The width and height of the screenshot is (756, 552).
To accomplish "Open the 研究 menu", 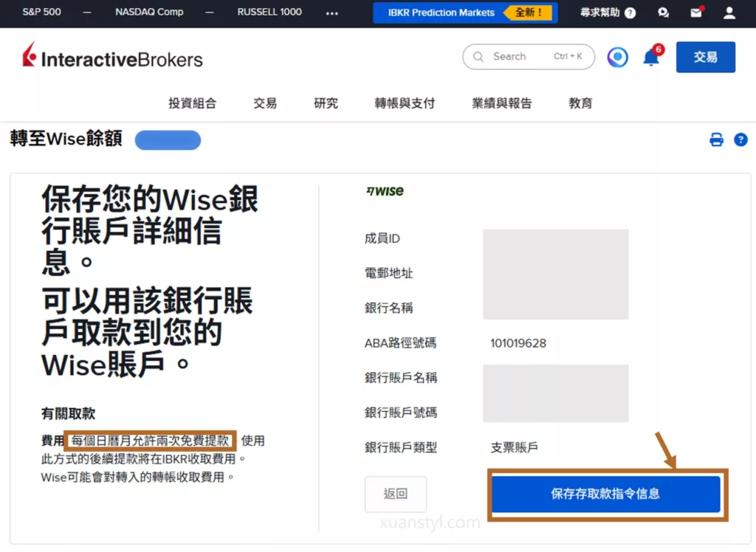I will (x=326, y=103).
